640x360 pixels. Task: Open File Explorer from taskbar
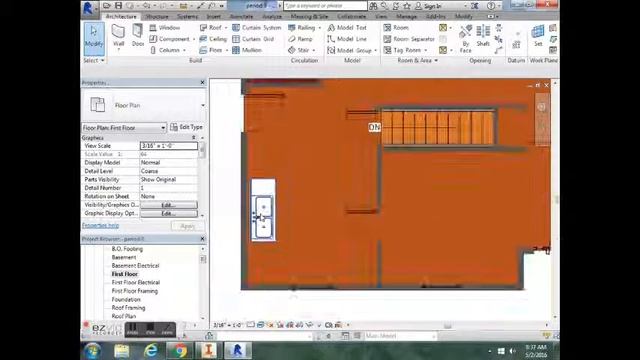[122, 351]
